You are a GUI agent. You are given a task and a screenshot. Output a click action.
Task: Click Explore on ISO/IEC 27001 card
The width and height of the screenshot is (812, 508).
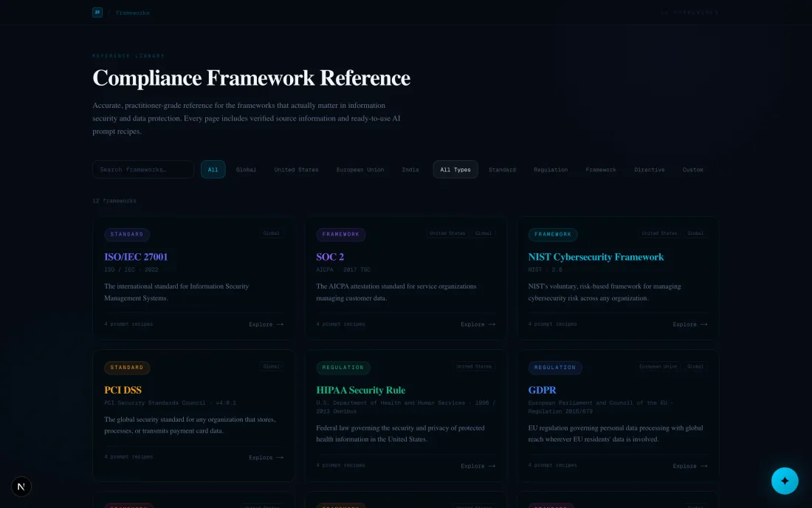pos(266,324)
